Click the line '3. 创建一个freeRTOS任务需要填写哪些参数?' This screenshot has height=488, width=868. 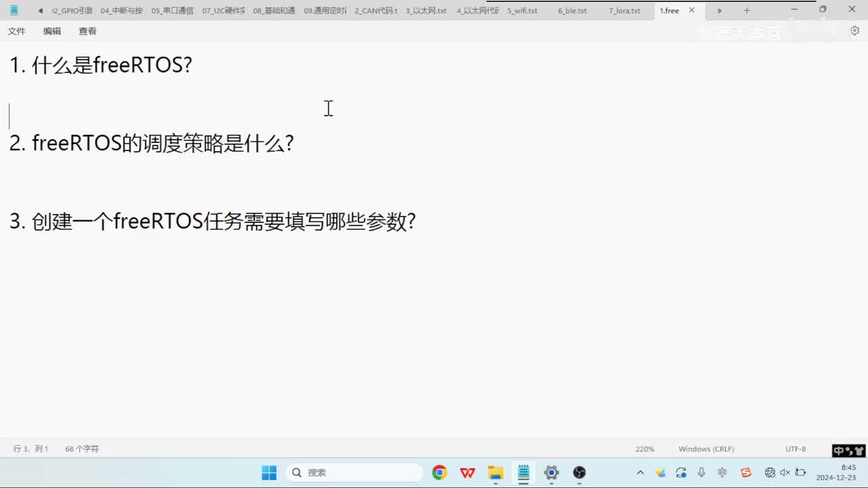pos(212,221)
